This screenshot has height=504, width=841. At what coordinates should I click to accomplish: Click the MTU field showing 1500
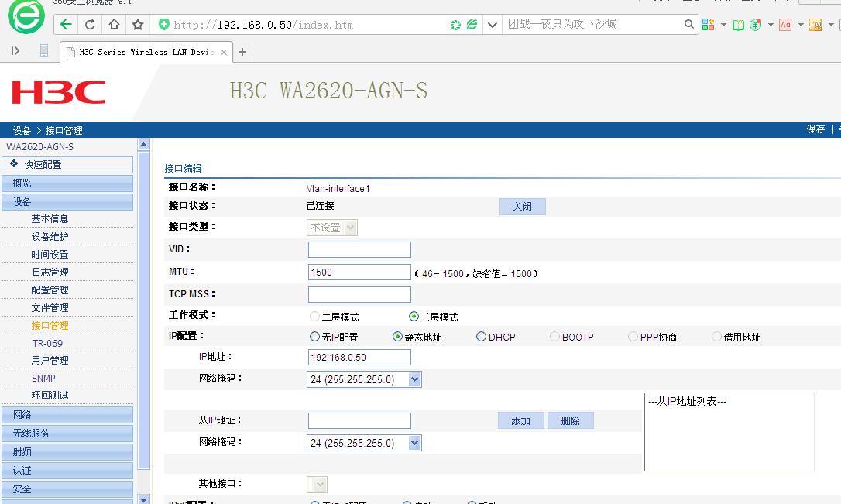pyautogui.click(x=359, y=273)
